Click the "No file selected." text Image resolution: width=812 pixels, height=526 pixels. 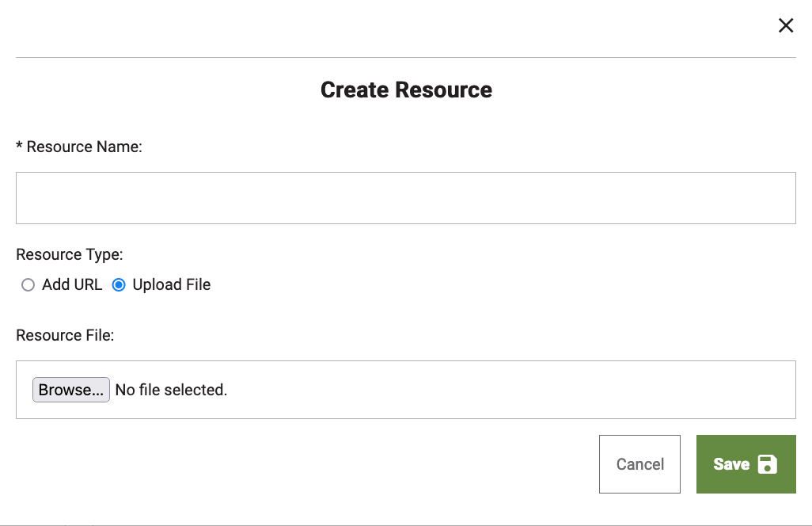171,390
